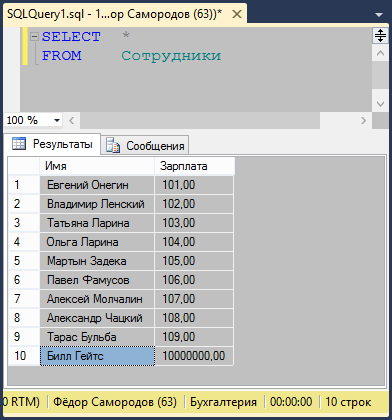This screenshot has width=392, height=420.
Task: Open the 100 % zoom dropdown
Action: coord(57,120)
